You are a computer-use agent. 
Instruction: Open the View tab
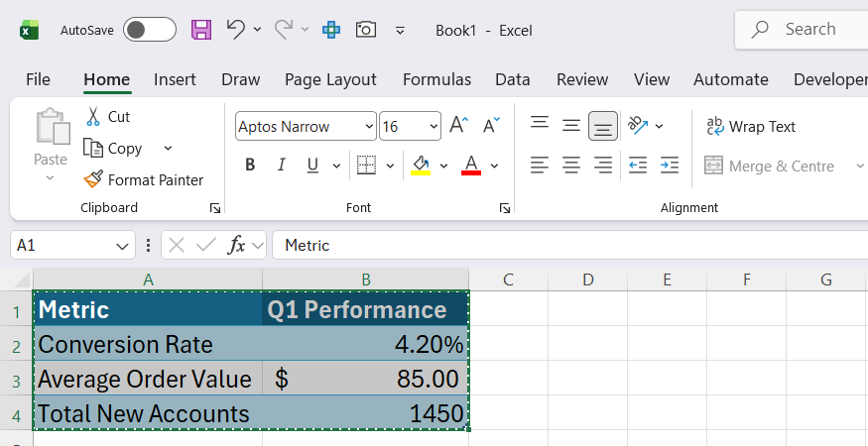pos(652,79)
